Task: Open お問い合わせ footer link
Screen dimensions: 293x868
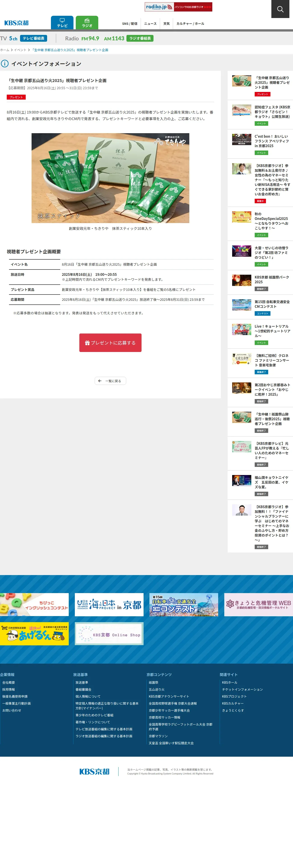Action: pyautogui.click(x=11, y=710)
